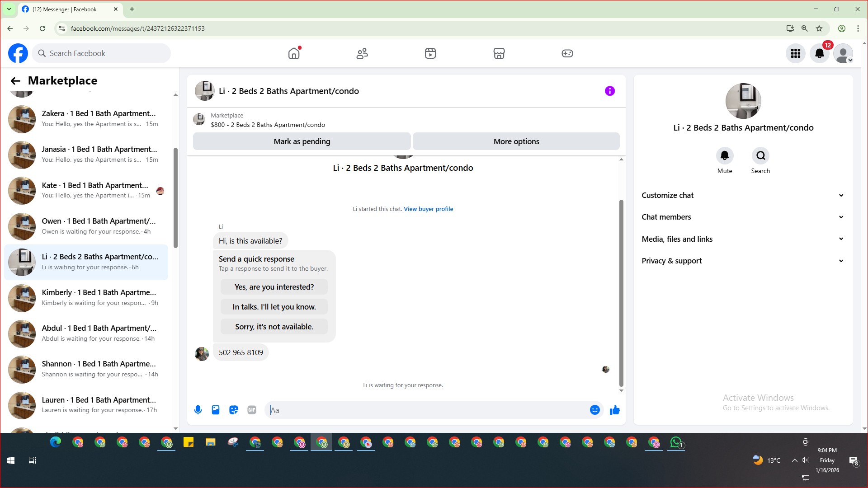The width and height of the screenshot is (868, 488).
Task: Open the attach photo icon
Action: 216,410
